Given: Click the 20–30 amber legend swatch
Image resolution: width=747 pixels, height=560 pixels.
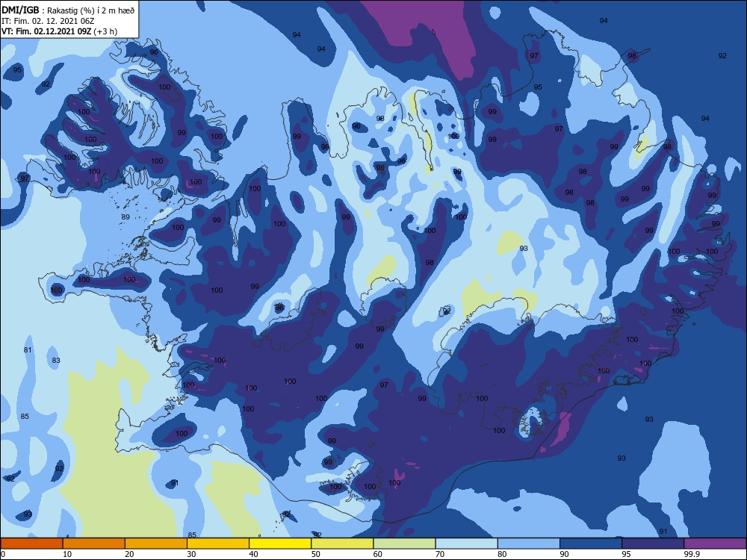Looking at the screenshot, I should [x=156, y=544].
